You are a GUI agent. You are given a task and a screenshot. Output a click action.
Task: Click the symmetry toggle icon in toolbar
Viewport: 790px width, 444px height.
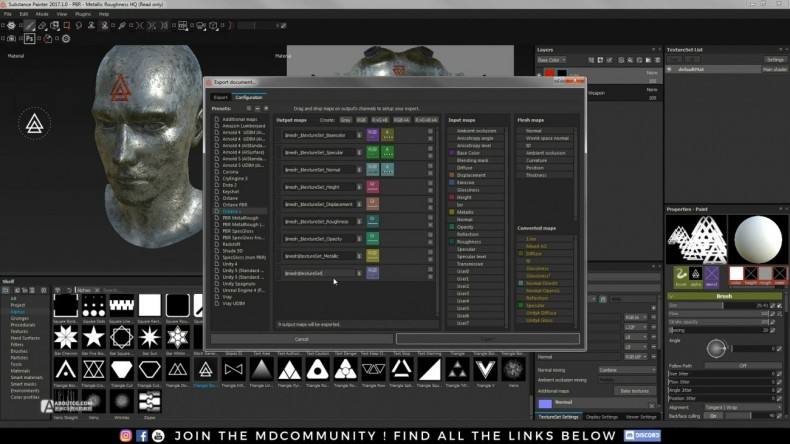[140, 25]
